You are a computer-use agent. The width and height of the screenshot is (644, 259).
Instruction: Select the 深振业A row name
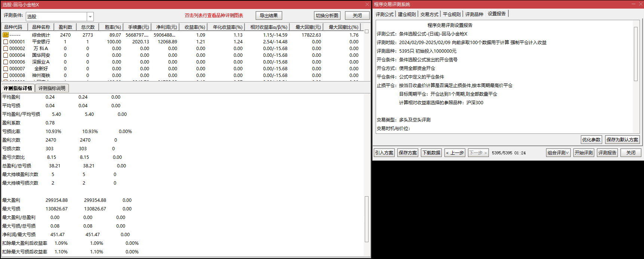click(x=41, y=62)
